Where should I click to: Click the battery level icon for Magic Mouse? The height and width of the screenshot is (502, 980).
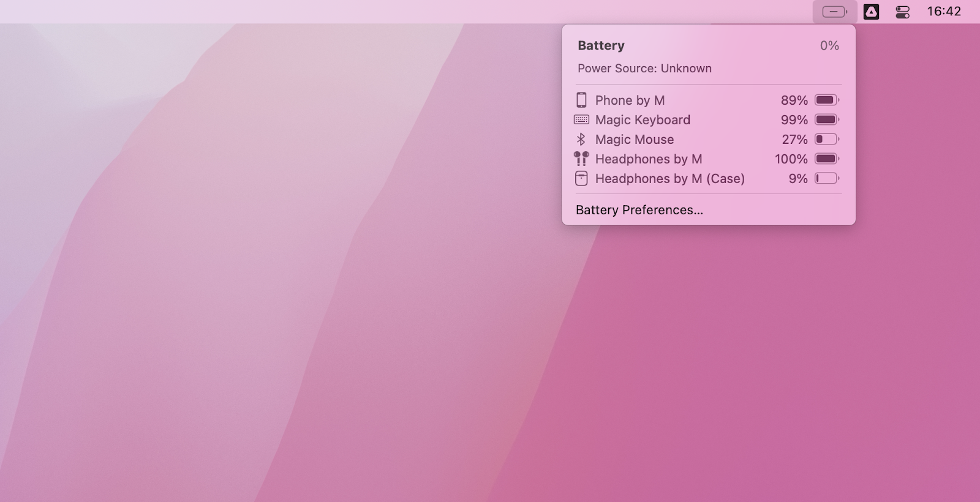(827, 139)
